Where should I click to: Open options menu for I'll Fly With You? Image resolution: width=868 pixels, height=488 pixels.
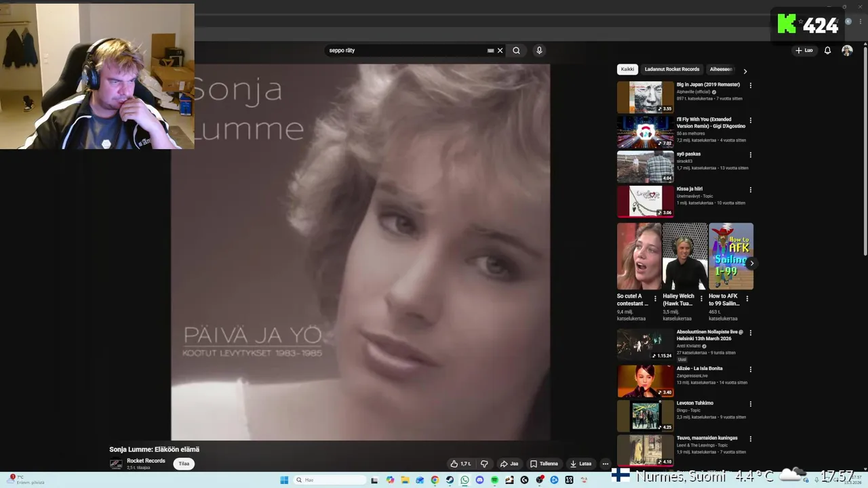pyautogui.click(x=750, y=121)
